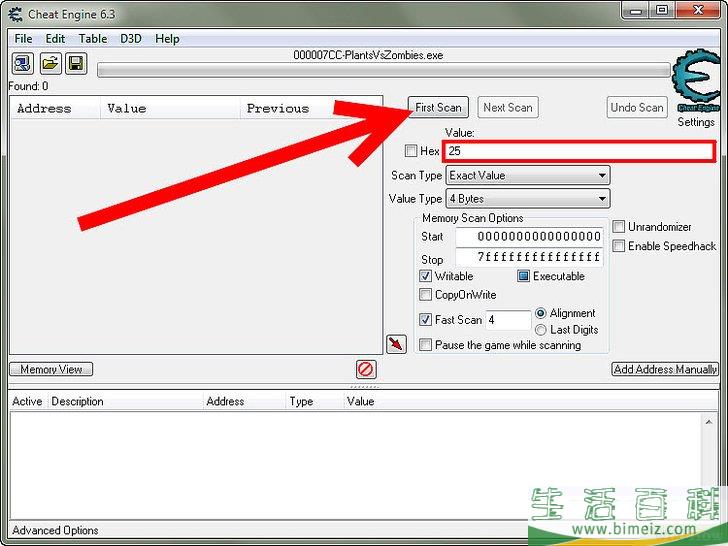Open the Value Type dropdown
This screenshot has height=546, width=728.
[x=528, y=199]
